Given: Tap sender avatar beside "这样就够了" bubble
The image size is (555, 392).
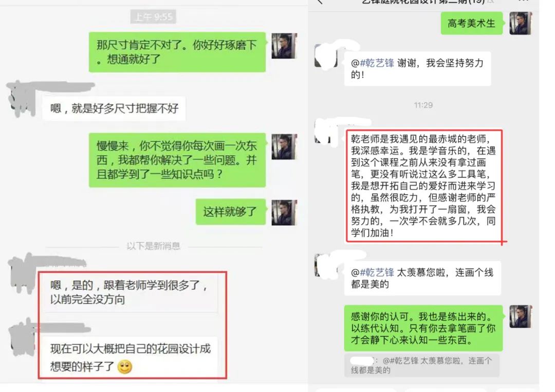Looking at the screenshot, I should tap(284, 213).
